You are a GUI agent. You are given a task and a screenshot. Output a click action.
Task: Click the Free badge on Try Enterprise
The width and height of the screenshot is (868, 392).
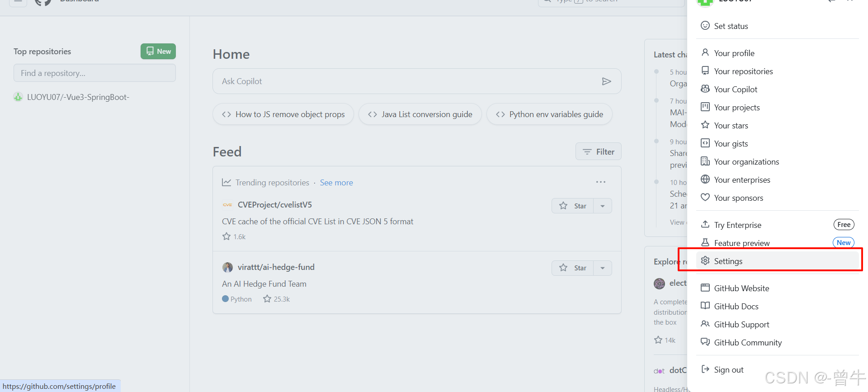pyautogui.click(x=844, y=225)
